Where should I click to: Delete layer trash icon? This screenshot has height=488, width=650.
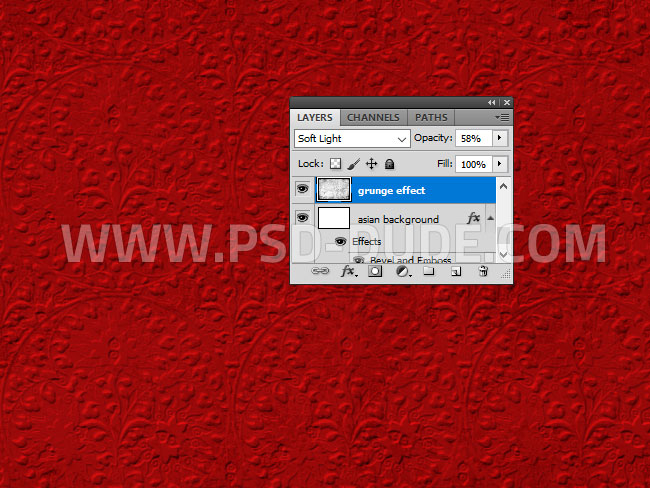coord(483,272)
